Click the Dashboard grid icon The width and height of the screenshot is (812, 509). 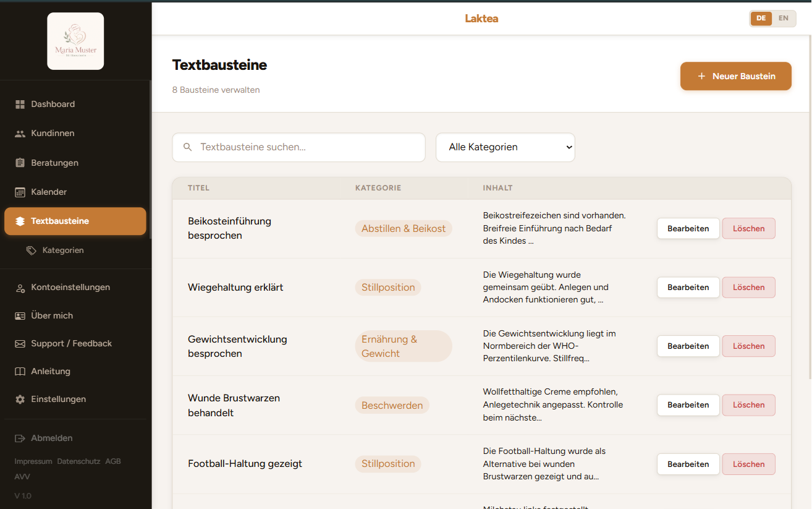20,105
